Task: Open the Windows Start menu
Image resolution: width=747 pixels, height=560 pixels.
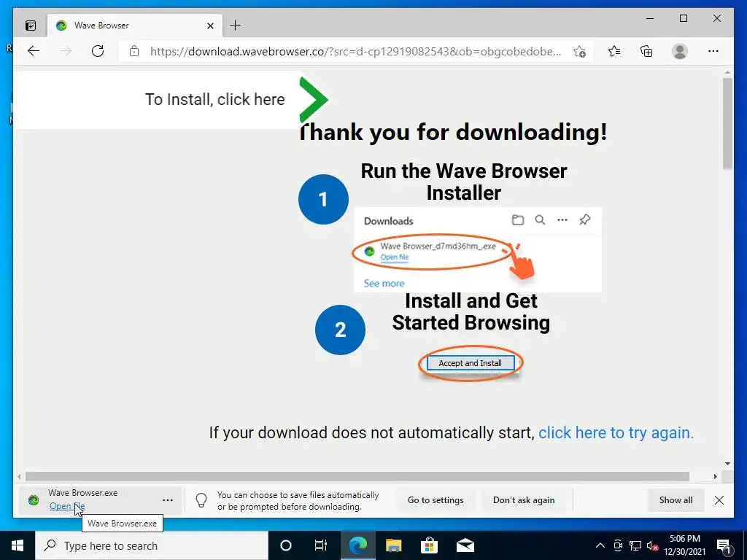Action: [x=18, y=545]
